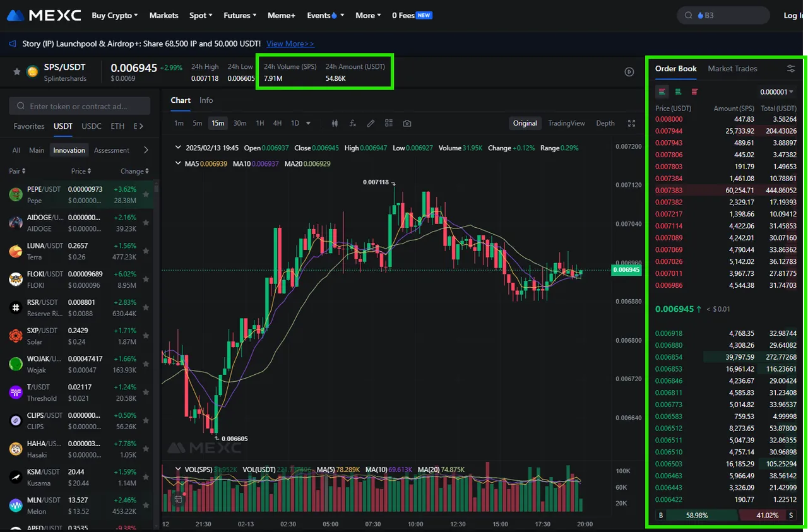The image size is (808, 532).
Task: Select buy order at price 0.006854
Action: pos(726,357)
